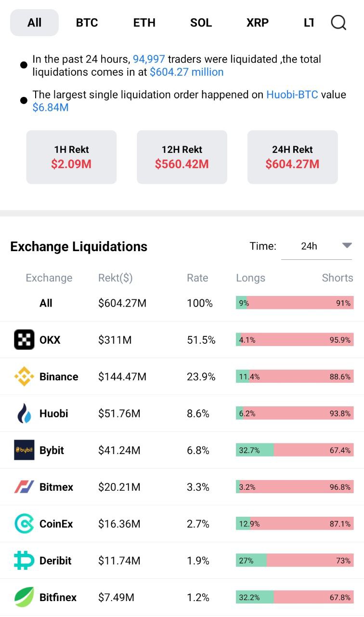Tap the CoinEx exchange logo
364x617 pixels.
(24, 523)
